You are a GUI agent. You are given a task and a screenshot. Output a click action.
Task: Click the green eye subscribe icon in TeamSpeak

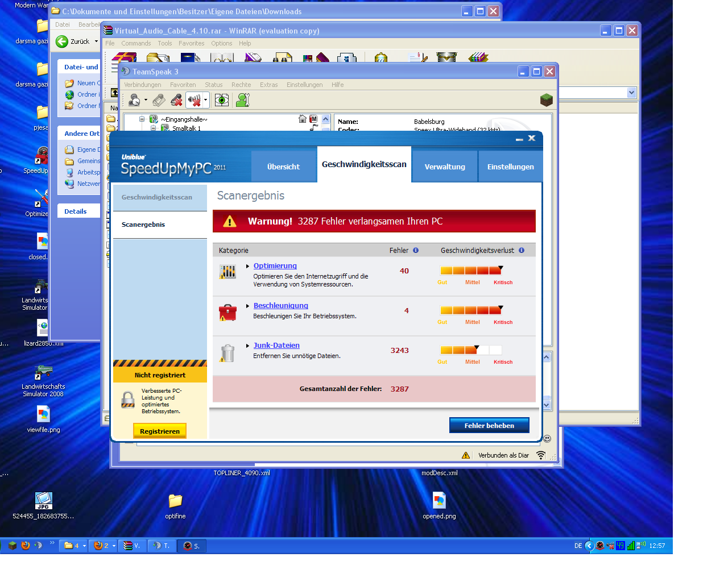(x=222, y=101)
